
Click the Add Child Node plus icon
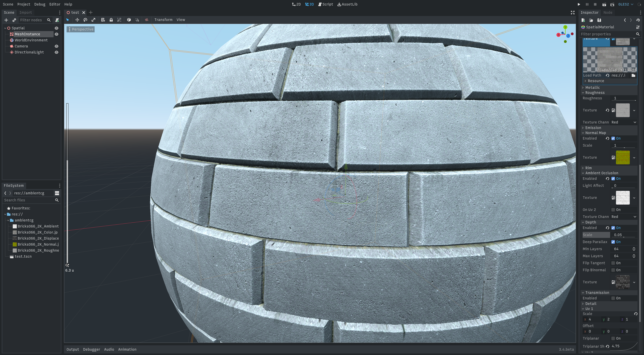point(6,20)
